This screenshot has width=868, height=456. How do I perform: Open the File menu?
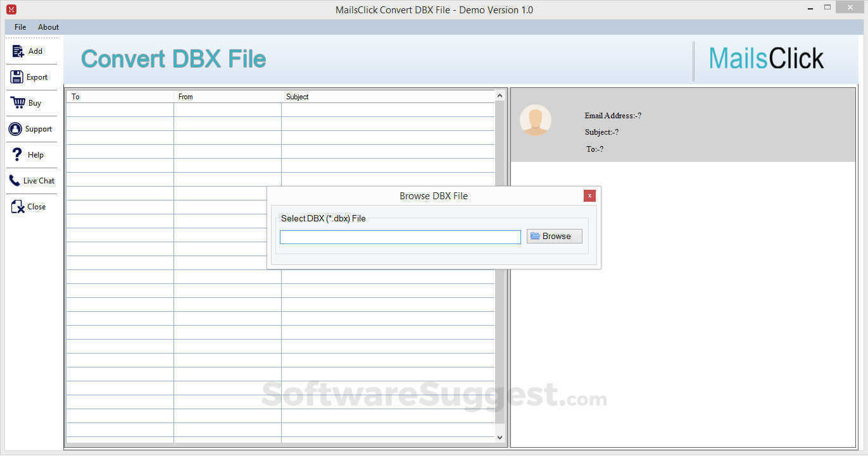(x=20, y=27)
